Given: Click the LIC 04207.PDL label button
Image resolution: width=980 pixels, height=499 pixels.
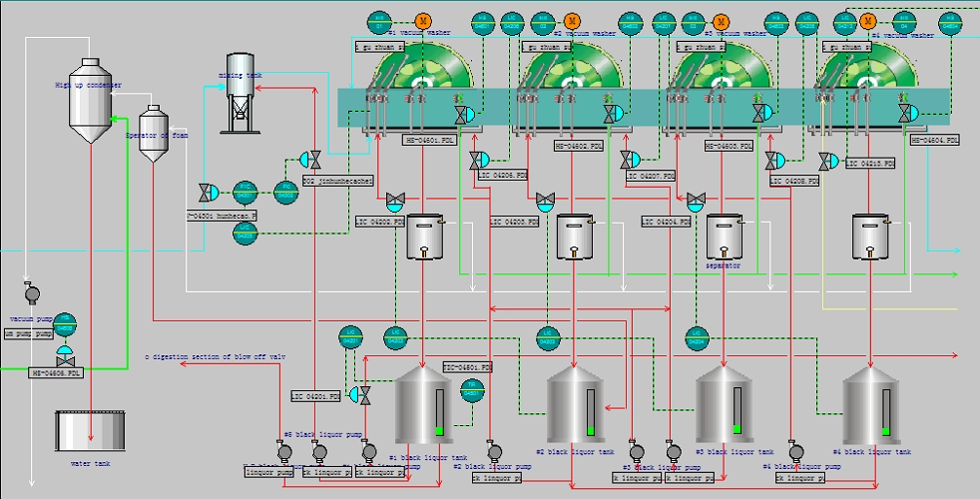Looking at the screenshot, I should 651,176.
